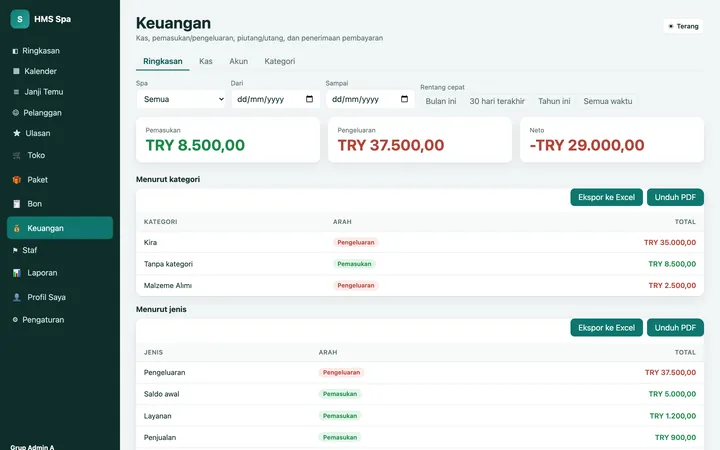This screenshot has width=720, height=450.
Task: Click the TRY 1.200,00 total
Action: coord(673,416)
